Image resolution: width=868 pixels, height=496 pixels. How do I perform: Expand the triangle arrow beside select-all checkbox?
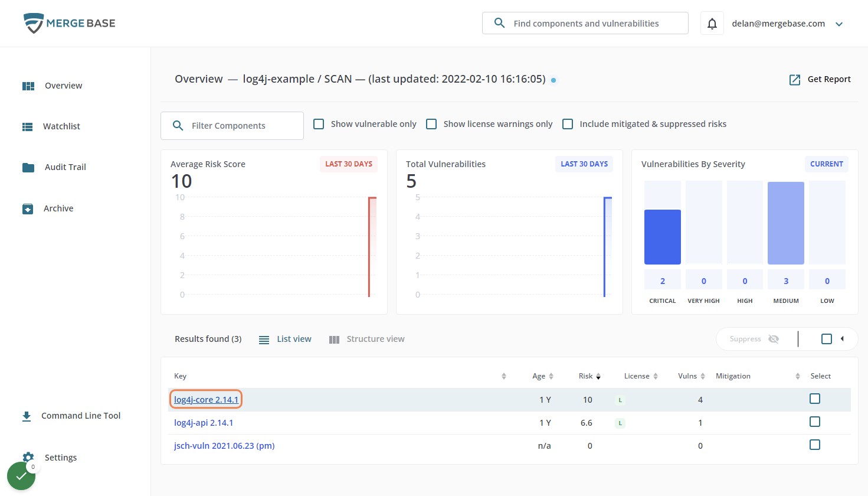coord(842,339)
